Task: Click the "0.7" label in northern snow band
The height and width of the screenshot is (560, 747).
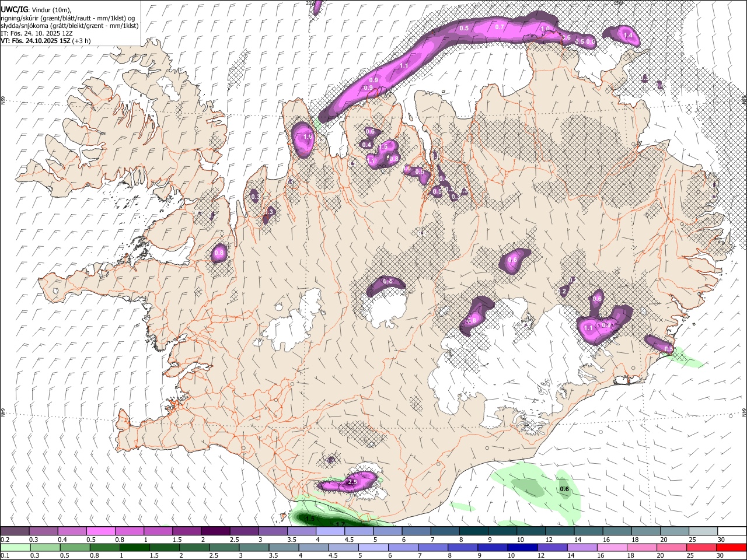Action: coord(500,27)
